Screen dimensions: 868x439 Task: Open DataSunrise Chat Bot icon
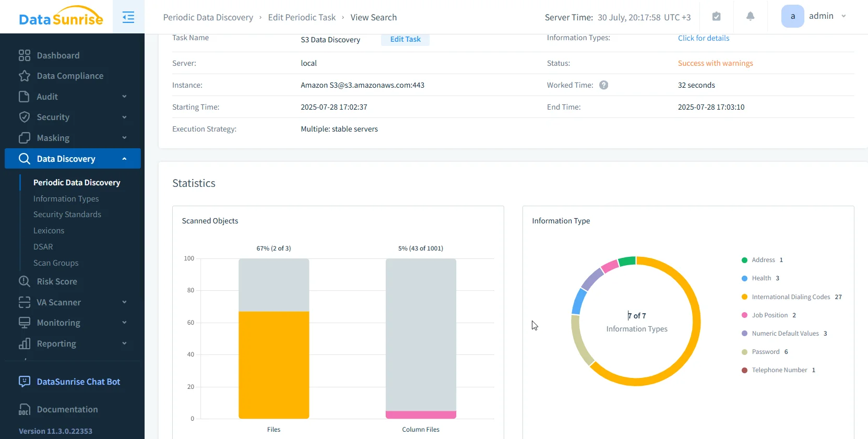pyautogui.click(x=25, y=382)
